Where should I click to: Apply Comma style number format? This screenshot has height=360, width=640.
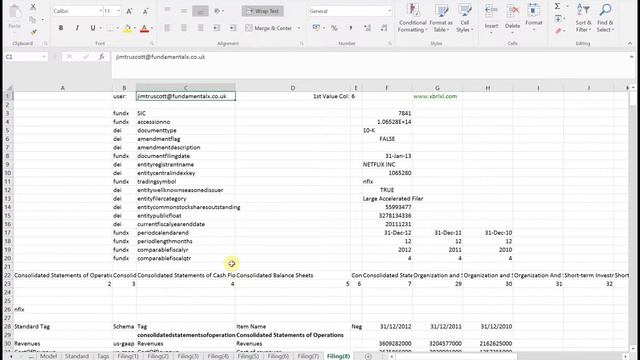[351, 28]
